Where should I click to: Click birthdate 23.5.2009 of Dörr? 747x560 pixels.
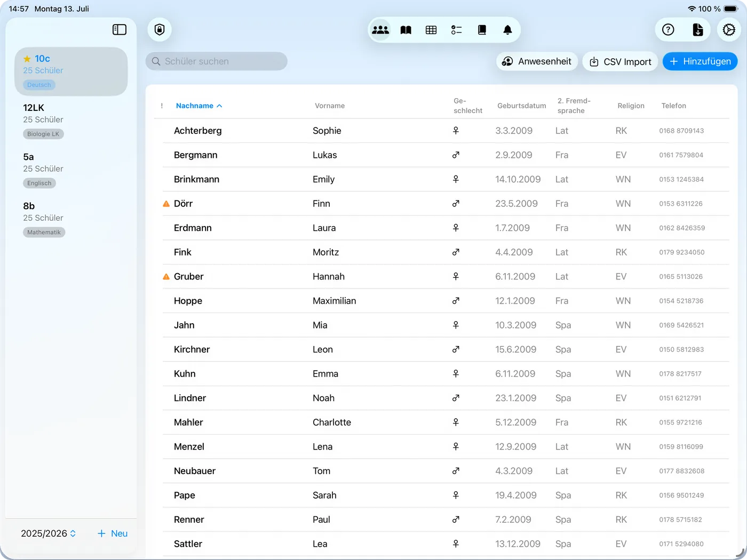click(516, 204)
